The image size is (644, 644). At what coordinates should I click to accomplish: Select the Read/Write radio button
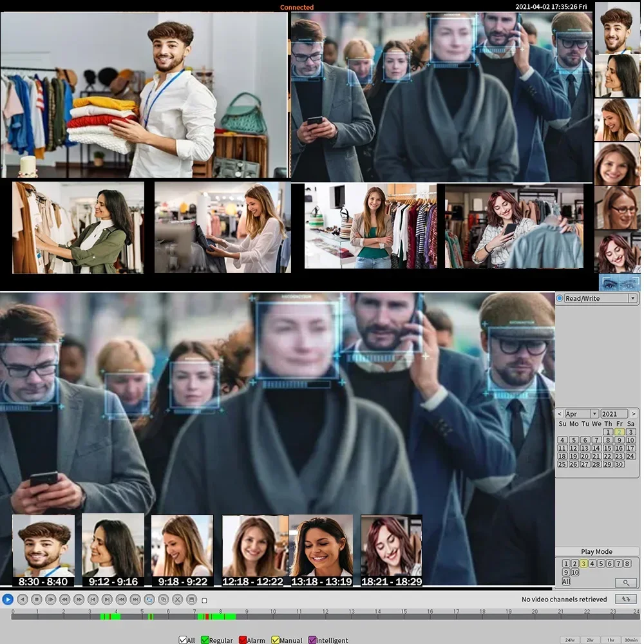560,299
